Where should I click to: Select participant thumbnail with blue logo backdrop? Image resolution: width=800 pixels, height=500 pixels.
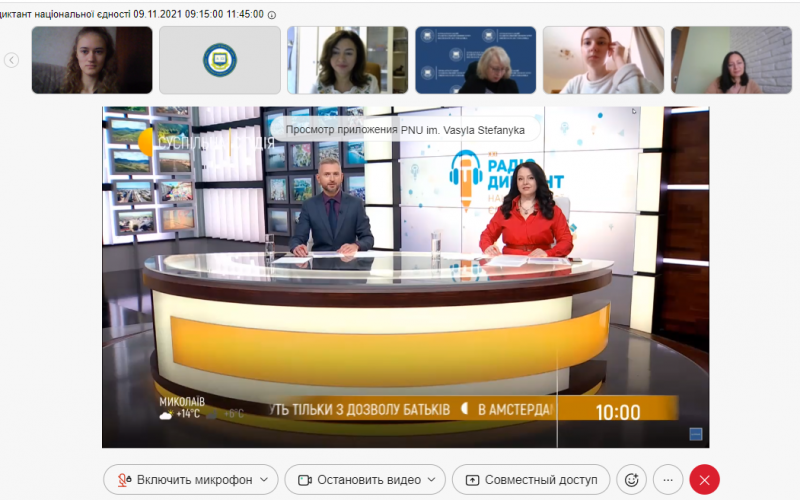(476, 60)
